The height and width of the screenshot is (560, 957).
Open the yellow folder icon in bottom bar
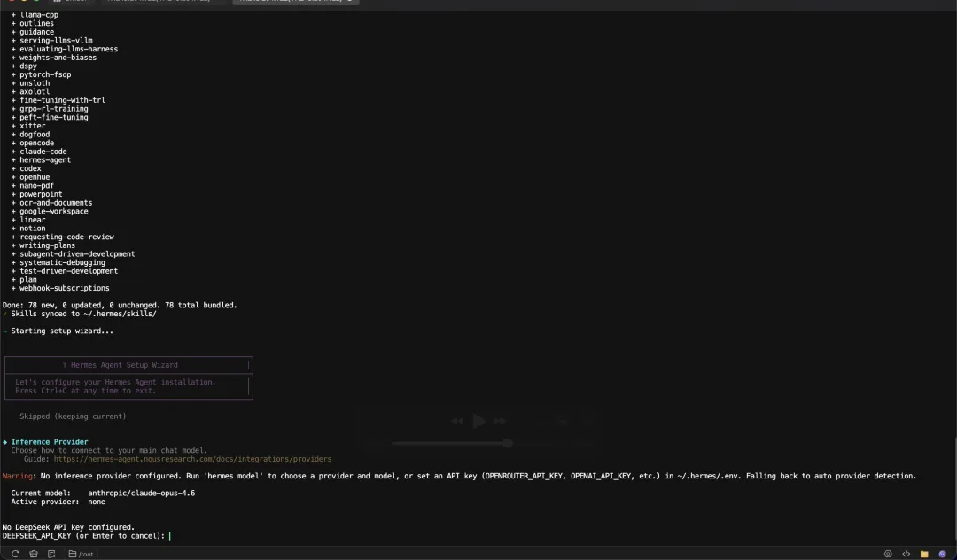[924, 554]
